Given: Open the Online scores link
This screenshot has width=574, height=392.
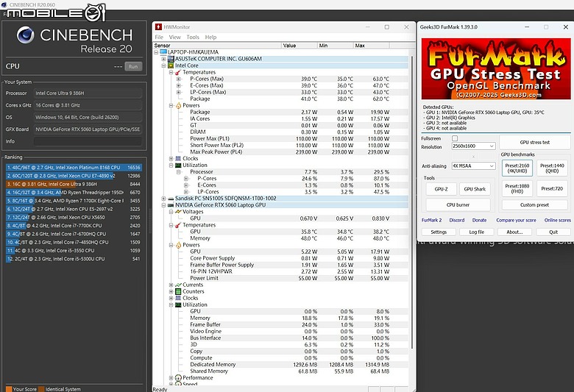Looking at the screenshot, I should coord(557,220).
